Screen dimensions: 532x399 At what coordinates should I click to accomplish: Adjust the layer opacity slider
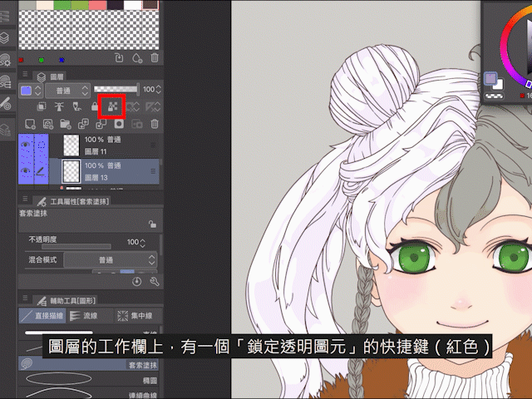coord(116,90)
